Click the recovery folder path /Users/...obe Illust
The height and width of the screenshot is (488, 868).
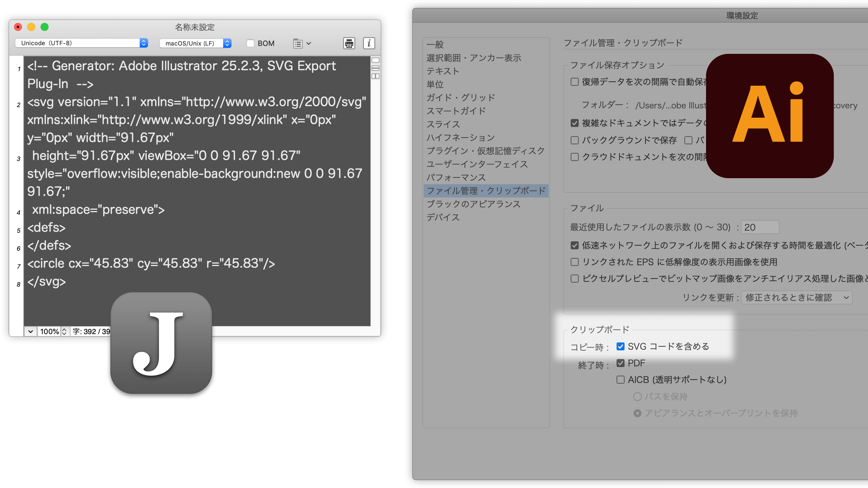pos(670,105)
